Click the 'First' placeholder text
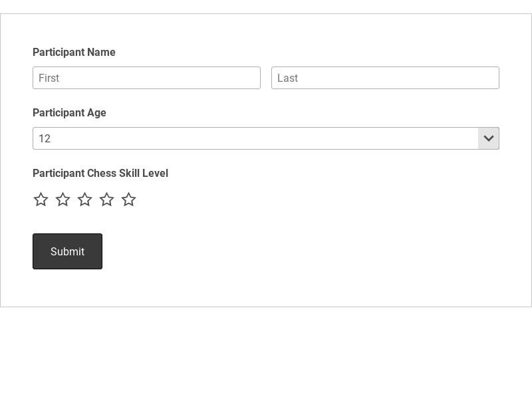Image resolution: width=532 pixels, height=399 pixels. (x=49, y=78)
